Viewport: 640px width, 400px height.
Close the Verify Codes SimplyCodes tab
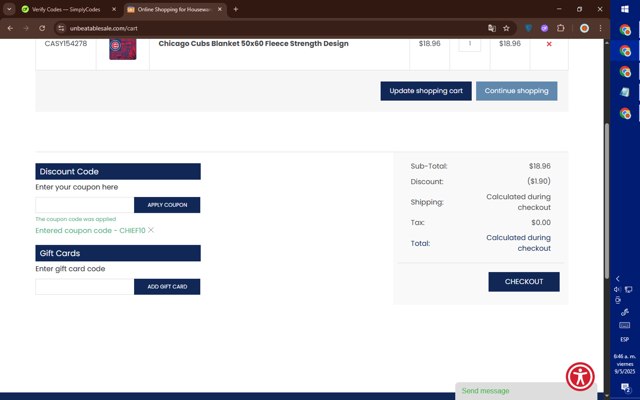tap(114, 9)
